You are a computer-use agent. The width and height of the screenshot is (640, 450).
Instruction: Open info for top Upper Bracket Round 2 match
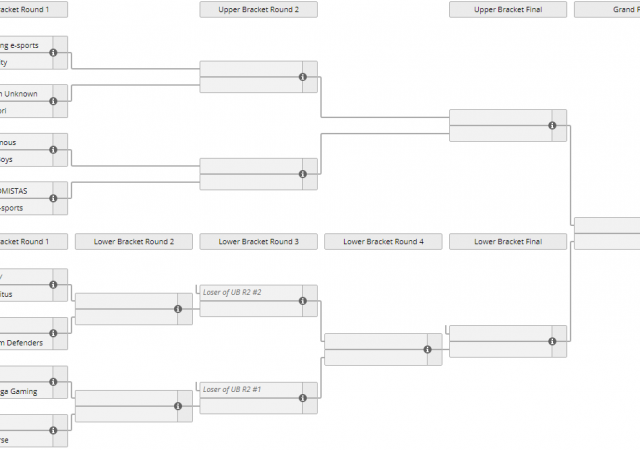click(302, 77)
